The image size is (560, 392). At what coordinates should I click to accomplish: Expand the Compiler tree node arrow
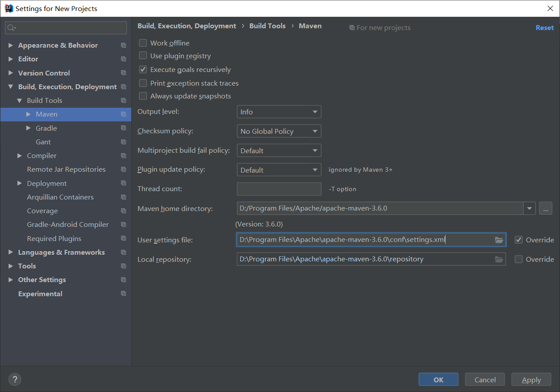[19, 156]
